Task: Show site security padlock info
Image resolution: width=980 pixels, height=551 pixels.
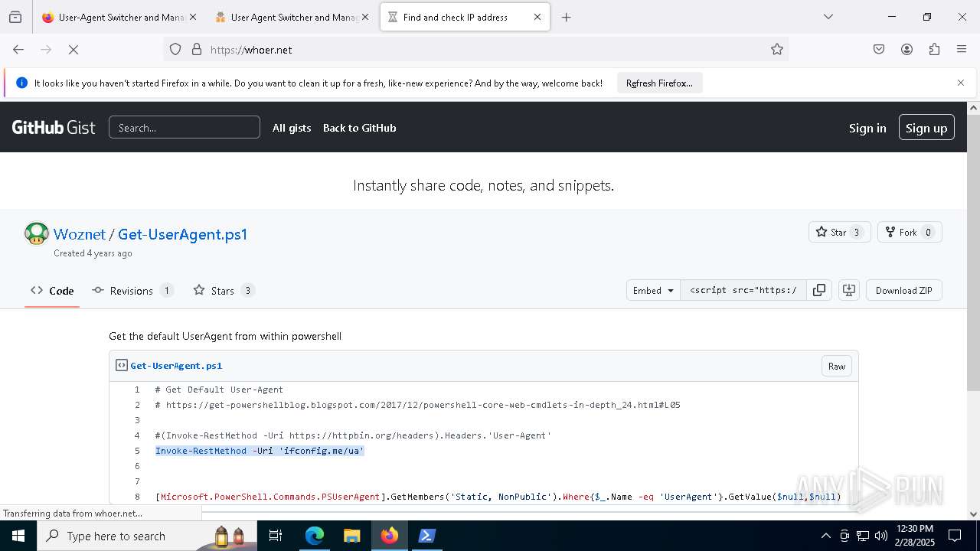Action: (197, 50)
